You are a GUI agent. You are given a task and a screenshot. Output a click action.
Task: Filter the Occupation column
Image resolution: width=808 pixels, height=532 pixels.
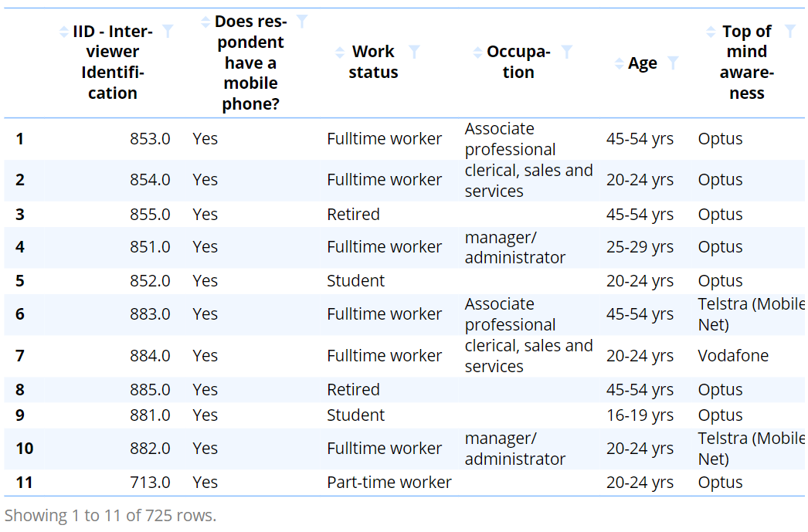pos(567,52)
